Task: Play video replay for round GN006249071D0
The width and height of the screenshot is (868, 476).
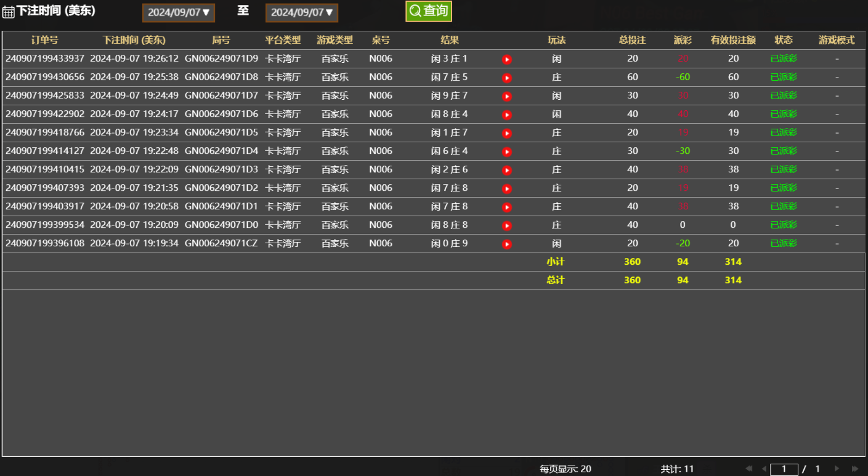Action: pyautogui.click(x=506, y=226)
